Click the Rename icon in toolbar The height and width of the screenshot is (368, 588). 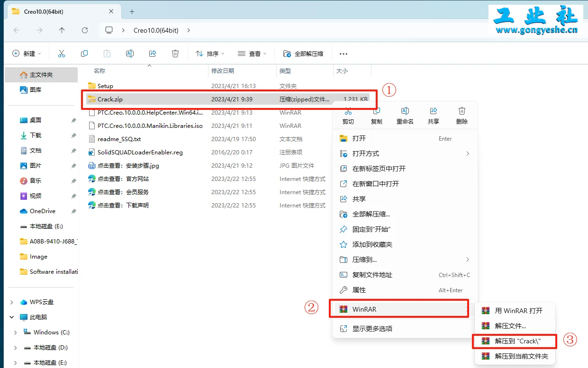130,54
